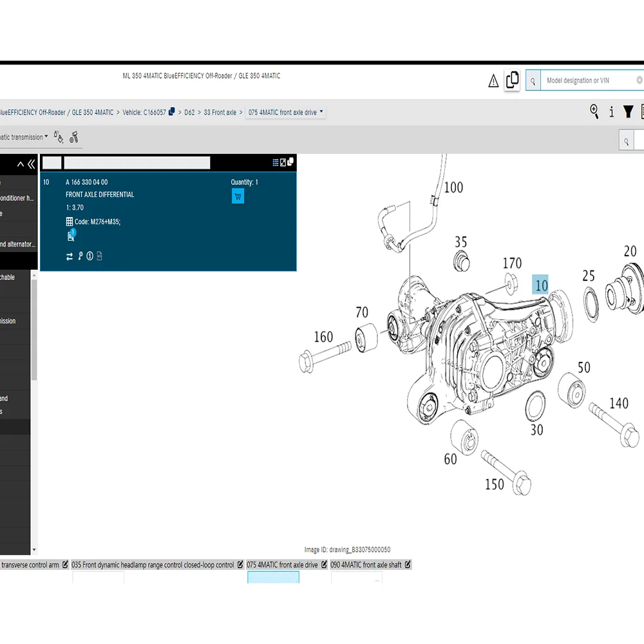Select callout 20 in the drawing
Screen dimensions: 644x644
pos(630,251)
